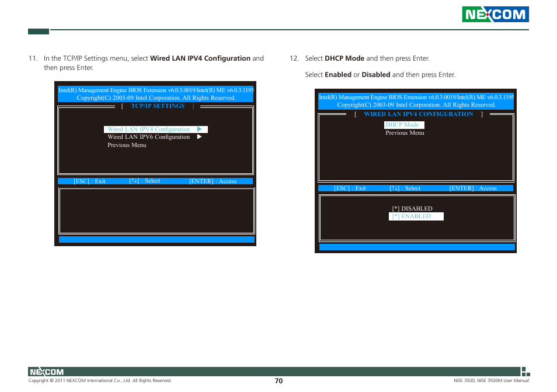Click the Intel ME BIOS Extension header in the IPV4 Configuration screen
The image size is (557, 392).
416,101
